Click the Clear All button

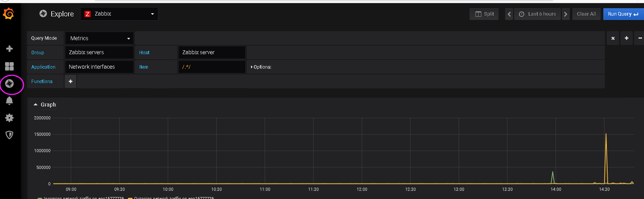pos(586,14)
